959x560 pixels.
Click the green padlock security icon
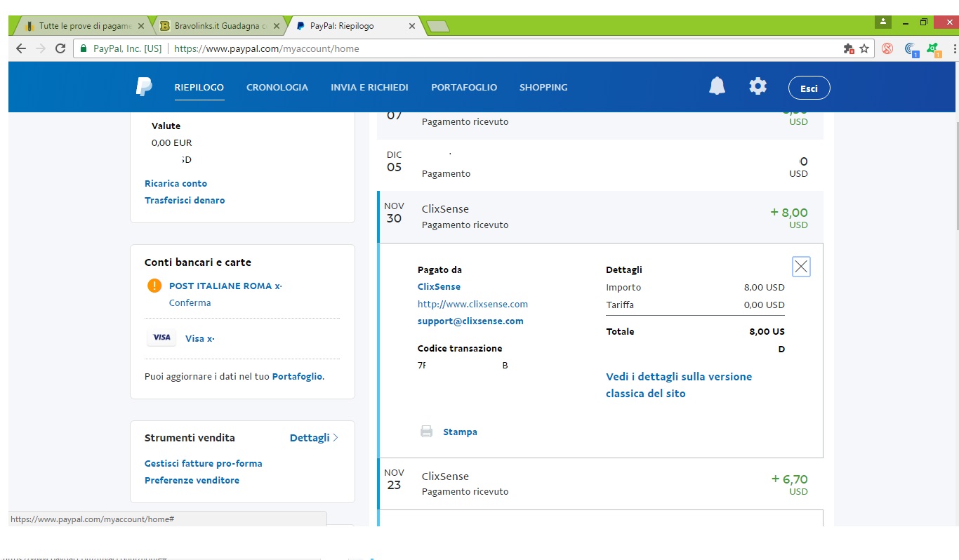84,48
